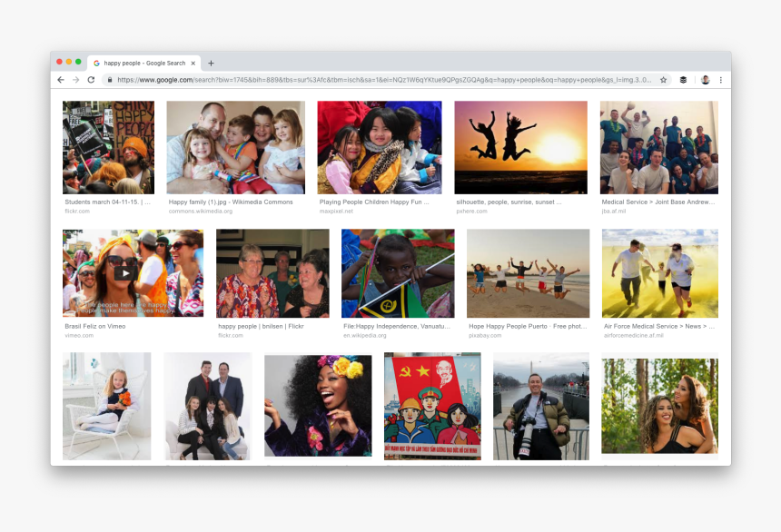This screenshot has height=532, width=781.
Task: Open the woman with flower crown image
Action: click(318, 405)
